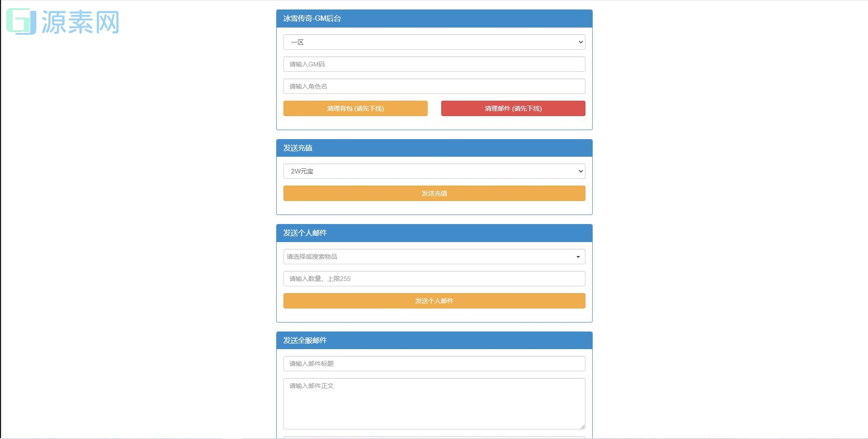Click the 发送全服邮件 section header
Screen dimensions: 868x439
(434, 340)
